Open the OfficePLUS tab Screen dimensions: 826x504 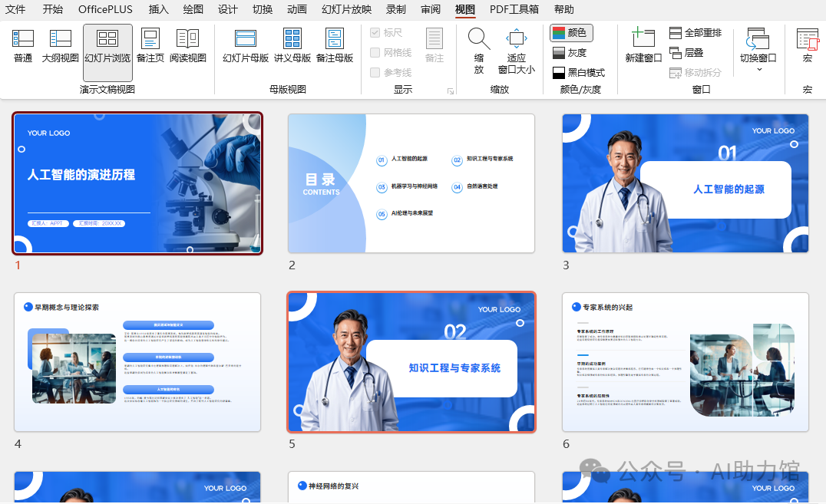[105, 9]
